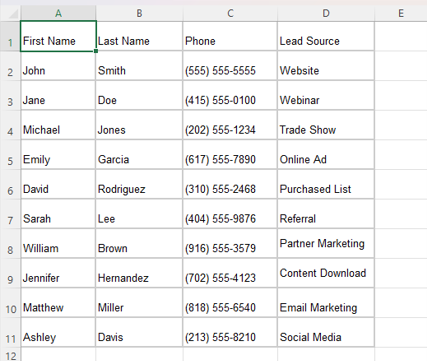
Task: Select the Email Marketing cell
Action: click(x=326, y=303)
